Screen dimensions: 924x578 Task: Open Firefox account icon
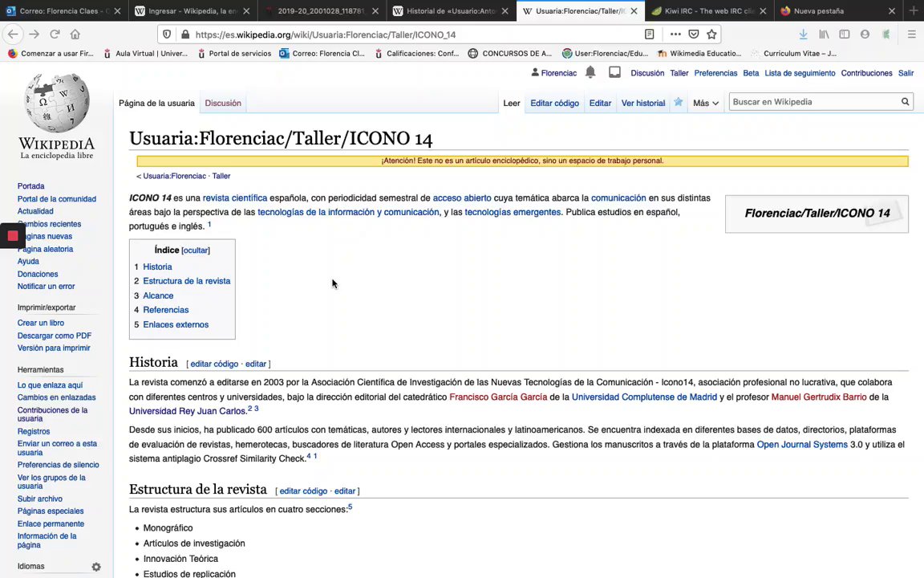(865, 35)
